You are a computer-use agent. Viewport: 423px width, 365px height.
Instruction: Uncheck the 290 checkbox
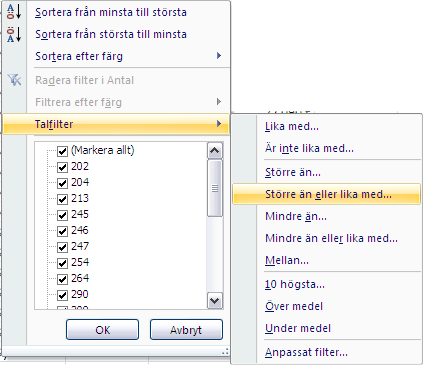point(62,295)
